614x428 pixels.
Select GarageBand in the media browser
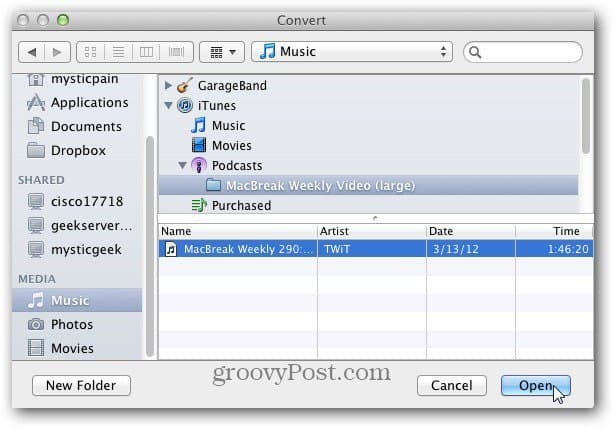232,85
